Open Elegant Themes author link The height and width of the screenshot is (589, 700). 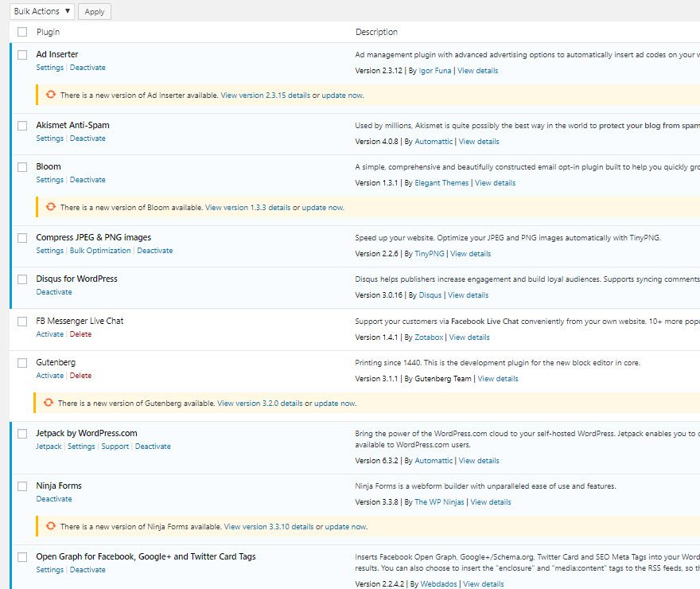tap(441, 183)
